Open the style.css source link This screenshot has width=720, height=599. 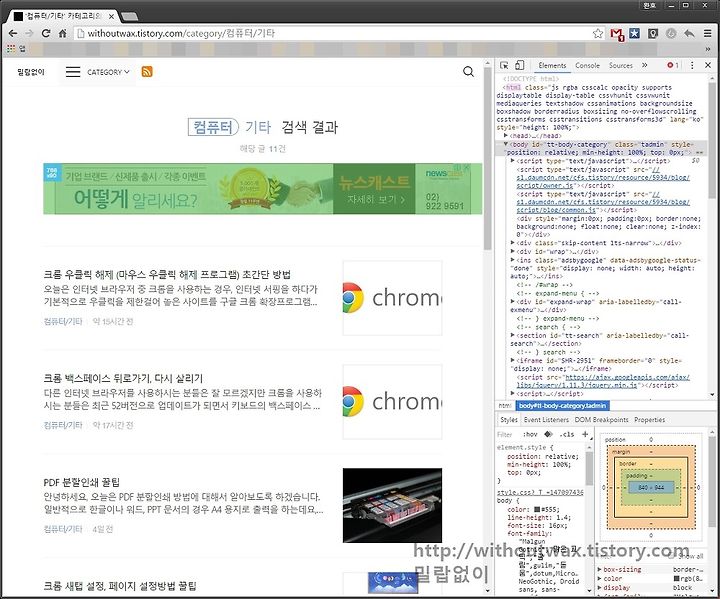[540, 492]
